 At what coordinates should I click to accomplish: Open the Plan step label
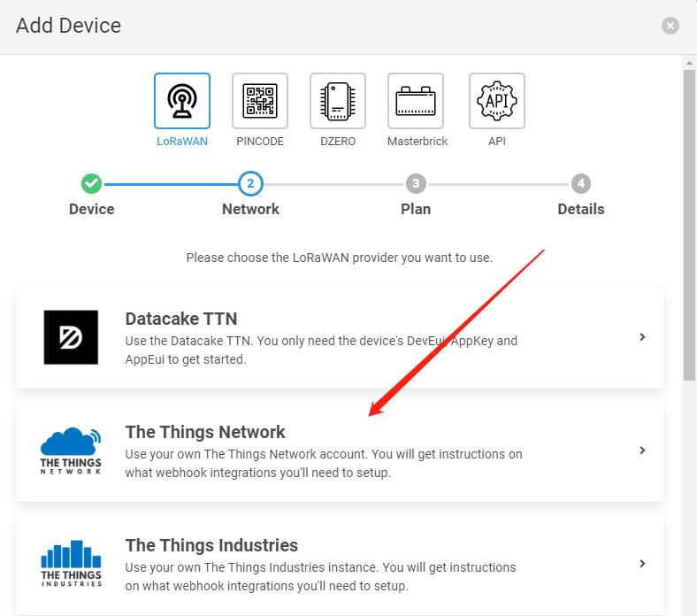coord(416,209)
